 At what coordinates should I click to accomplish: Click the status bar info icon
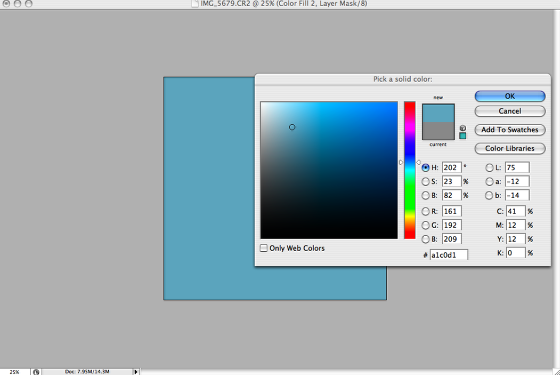36,372
